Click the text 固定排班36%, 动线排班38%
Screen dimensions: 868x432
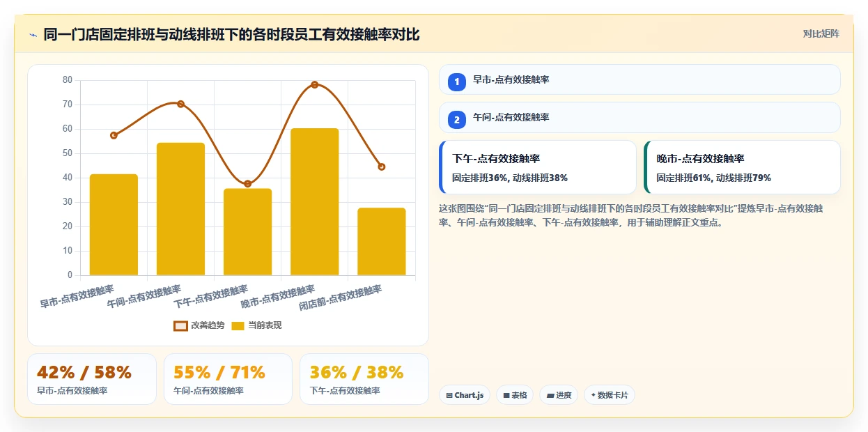click(x=510, y=178)
